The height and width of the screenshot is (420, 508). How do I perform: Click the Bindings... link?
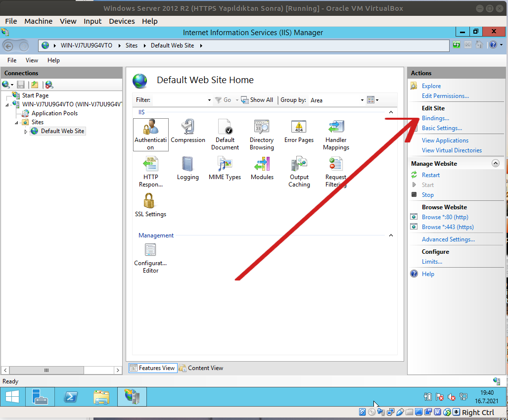pyautogui.click(x=435, y=118)
